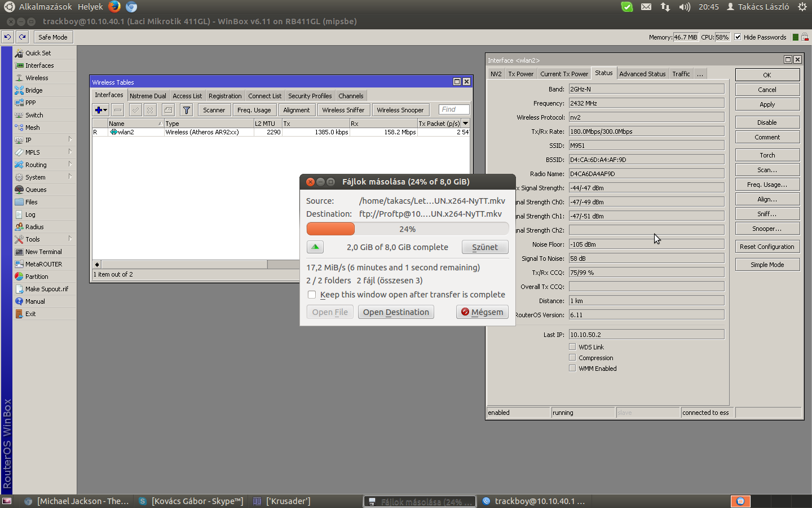Click the minus icon to remove wlan2
The image size is (812, 508).
(117, 110)
